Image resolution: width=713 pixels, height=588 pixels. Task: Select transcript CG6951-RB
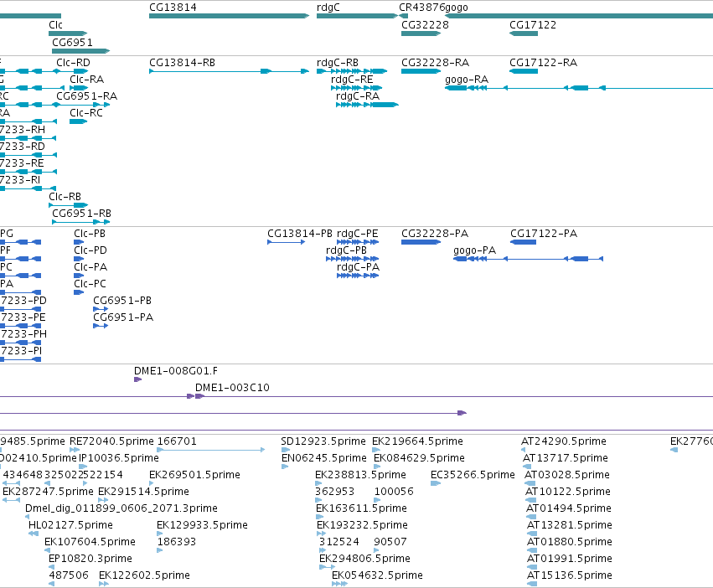[x=81, y=222]
